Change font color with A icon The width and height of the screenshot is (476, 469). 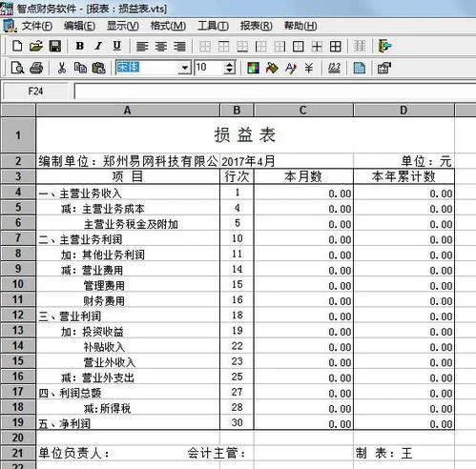291,68
